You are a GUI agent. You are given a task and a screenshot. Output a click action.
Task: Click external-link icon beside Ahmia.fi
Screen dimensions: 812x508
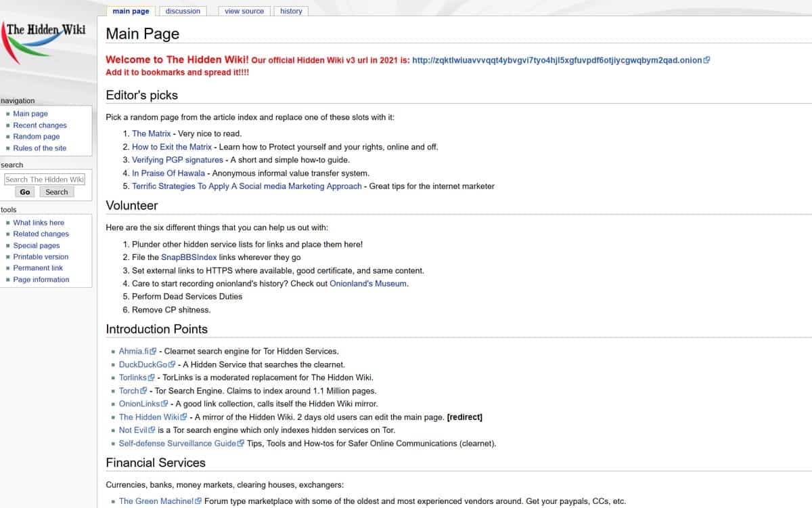[x=153, y=352]
